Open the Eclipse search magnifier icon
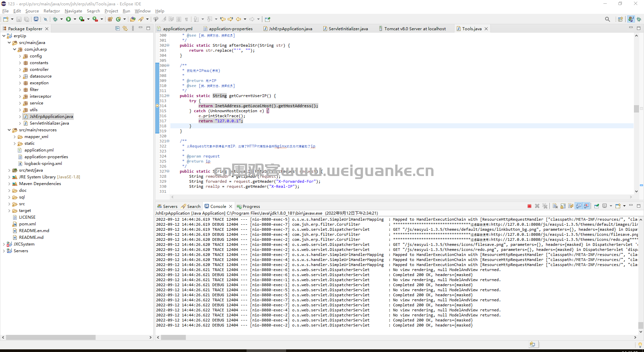Screen dimensions: 644x352 coord(607,19)
